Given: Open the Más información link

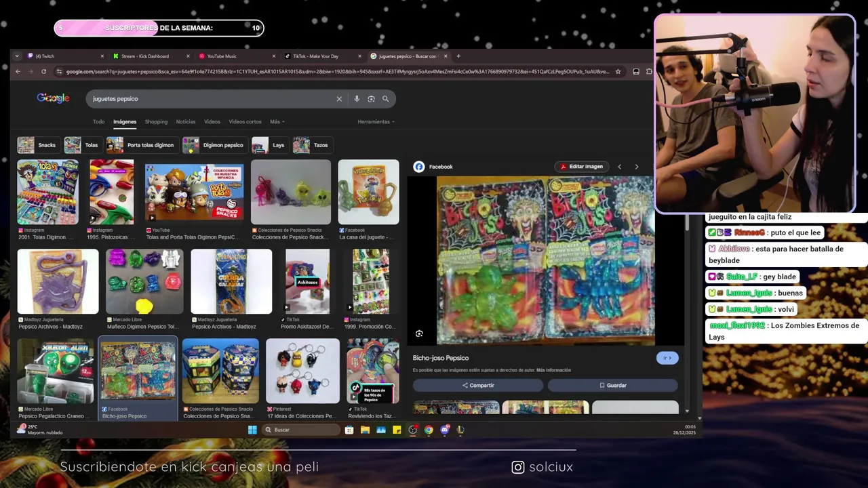Looking at the screenshot, I should pyautogui.click(x=553, y=371).
